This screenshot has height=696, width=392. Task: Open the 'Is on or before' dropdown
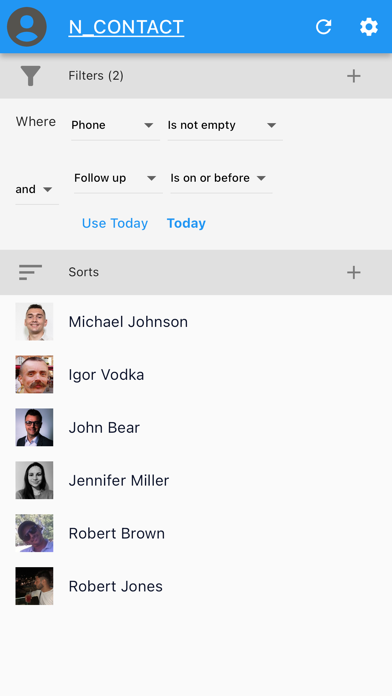click(221, 178)
